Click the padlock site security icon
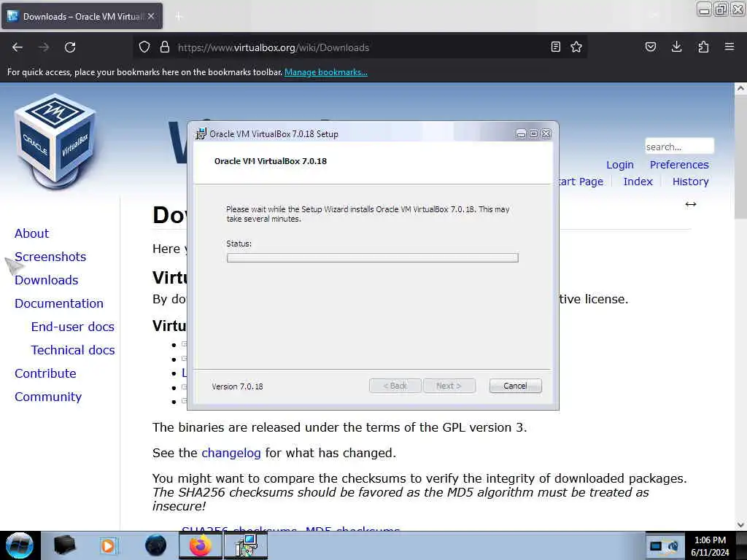Screen dimensions: 747x560 tap(165, 47)
